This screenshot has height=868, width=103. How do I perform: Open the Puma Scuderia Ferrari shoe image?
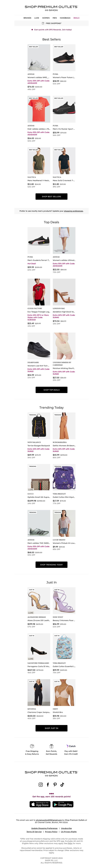click(39, 240)
